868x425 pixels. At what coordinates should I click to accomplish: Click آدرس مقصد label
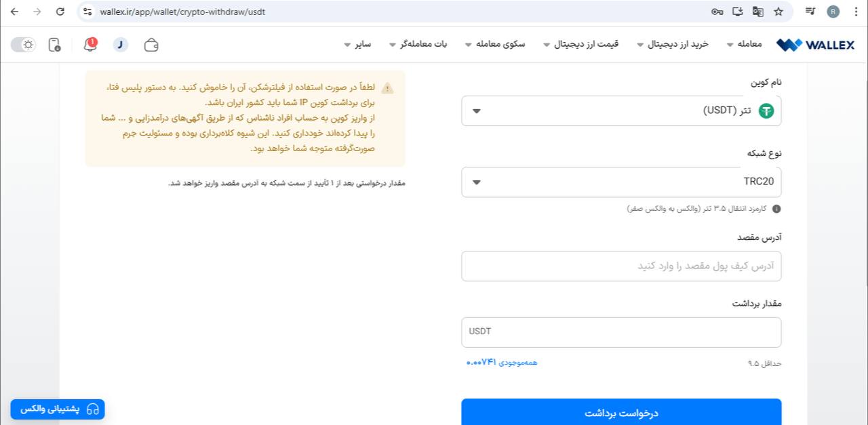[759, 237]
